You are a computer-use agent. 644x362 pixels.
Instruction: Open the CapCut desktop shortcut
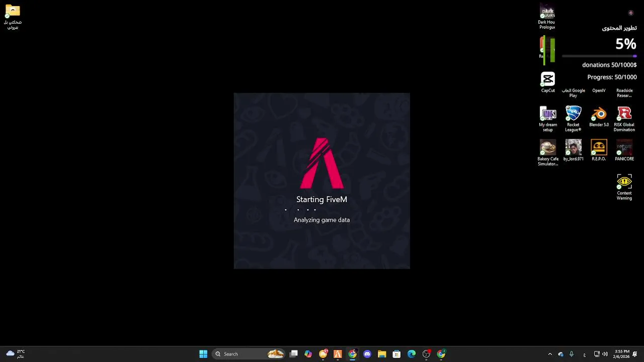(x=548, y=82)
